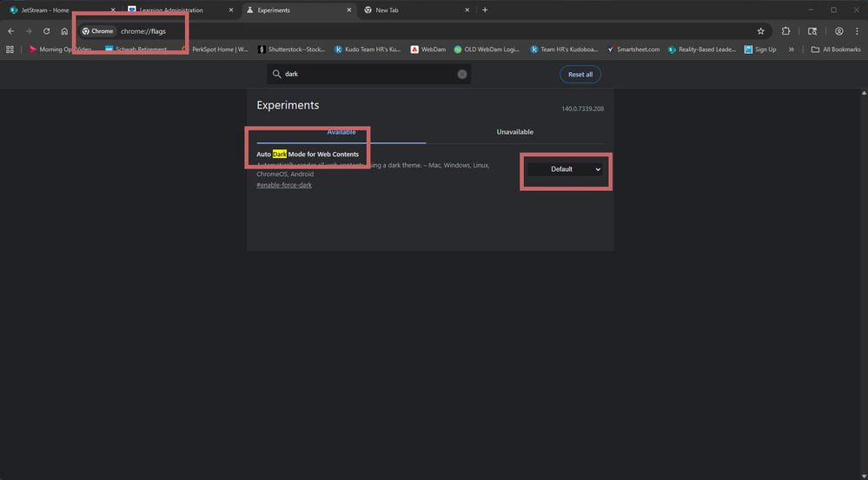Bookmark this page with the star icon
Image resolution: width=868 pixels, height=480 pixels.
click(761, 31)
